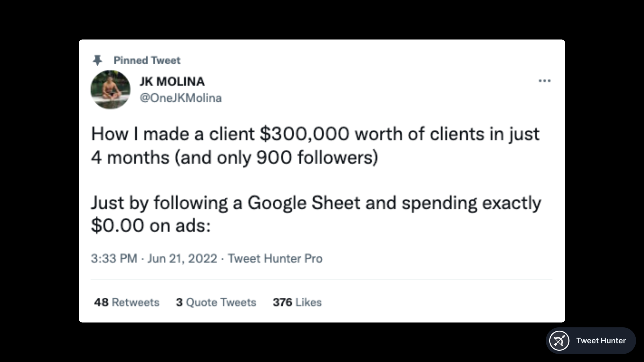Click the words "Google Sheet" in the tweet
This screenshot has width=644, height=362.
[x=303, y=203]
